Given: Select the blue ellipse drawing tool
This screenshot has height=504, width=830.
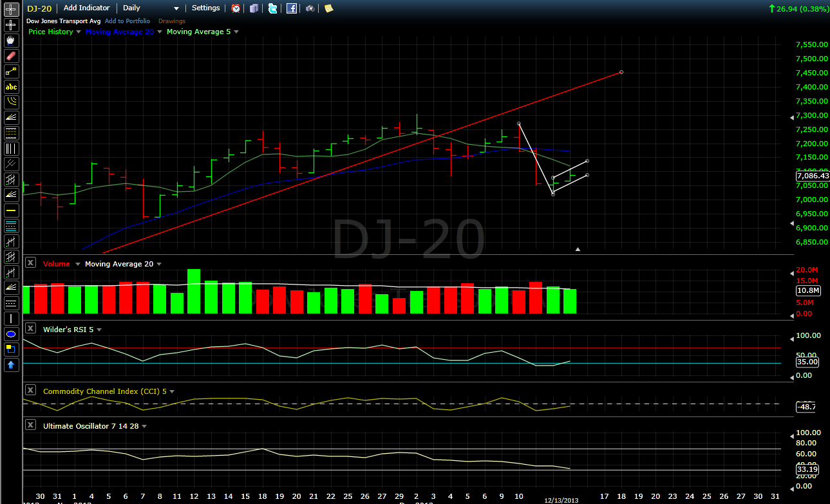Looking at the screenshot, I should pyautogui.click(x=11, y=334).
